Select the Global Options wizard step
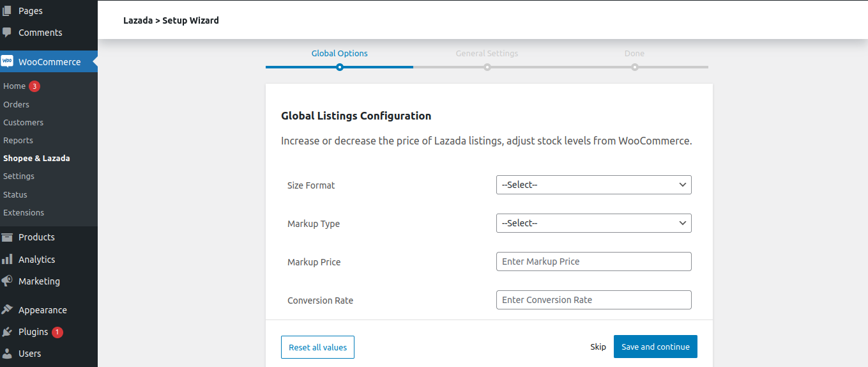Screen dimensions: 868x367 click(339, 54)
